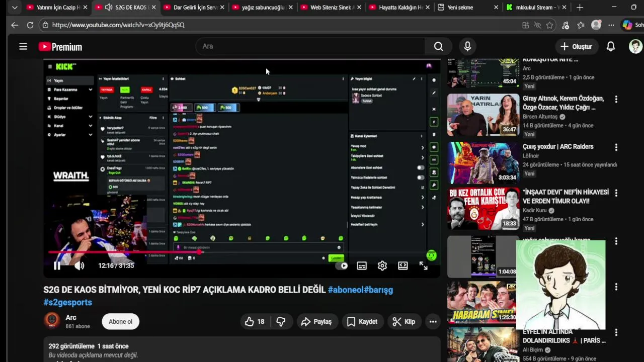Viewport: 644px width, 362px height.
Task: Open options for Çıxış yoxdur video
Action: coord(616,147)
